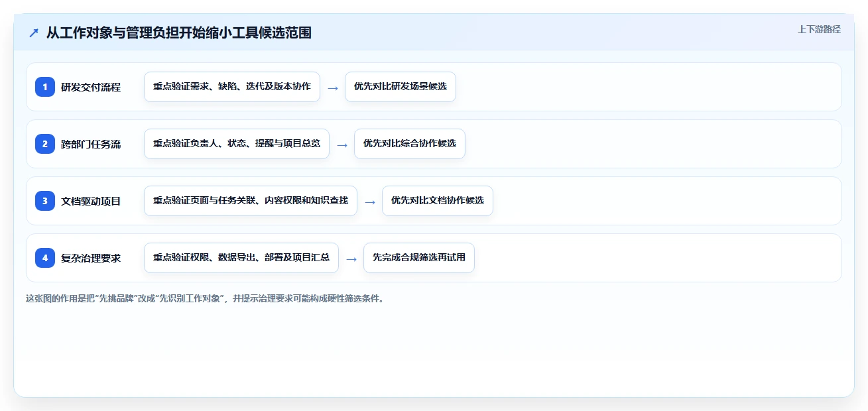
Task: Click the footnote text starting with 这张图的作用
Action: (x=205, y=298)
